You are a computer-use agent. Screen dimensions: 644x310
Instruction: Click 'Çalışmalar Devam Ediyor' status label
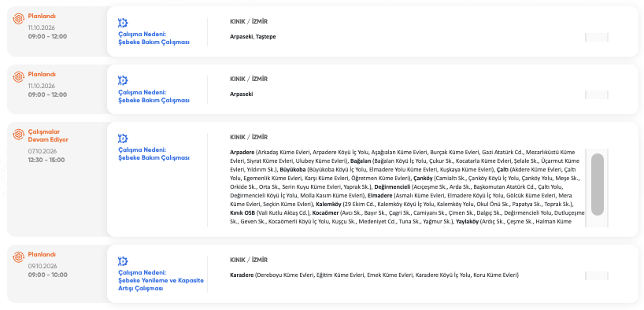click(48, 135)
